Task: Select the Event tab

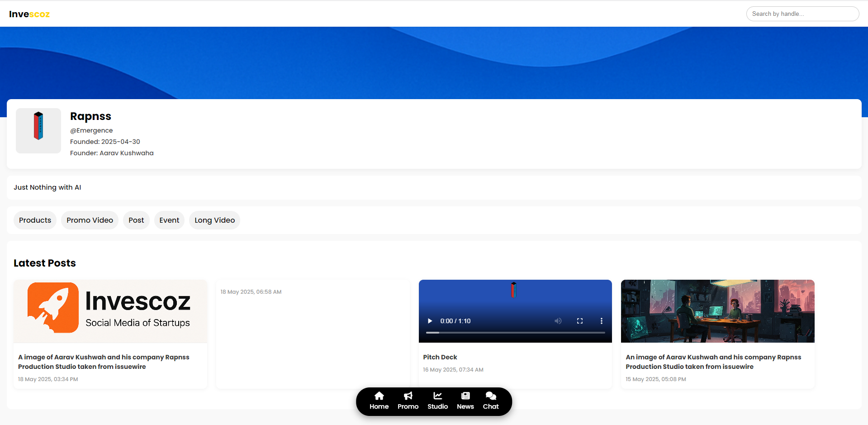Action: (x=169, y=220)
